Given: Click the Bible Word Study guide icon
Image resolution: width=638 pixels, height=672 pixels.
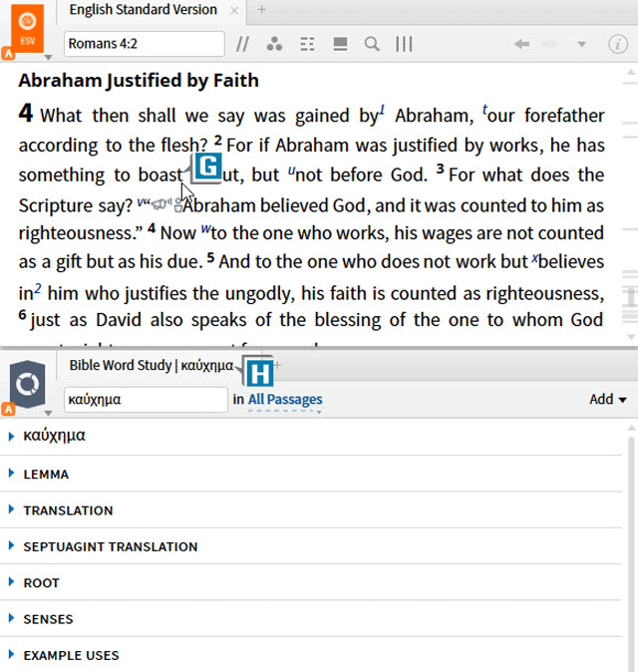Looking at the screenshot, I should click(x=28, y=384).
